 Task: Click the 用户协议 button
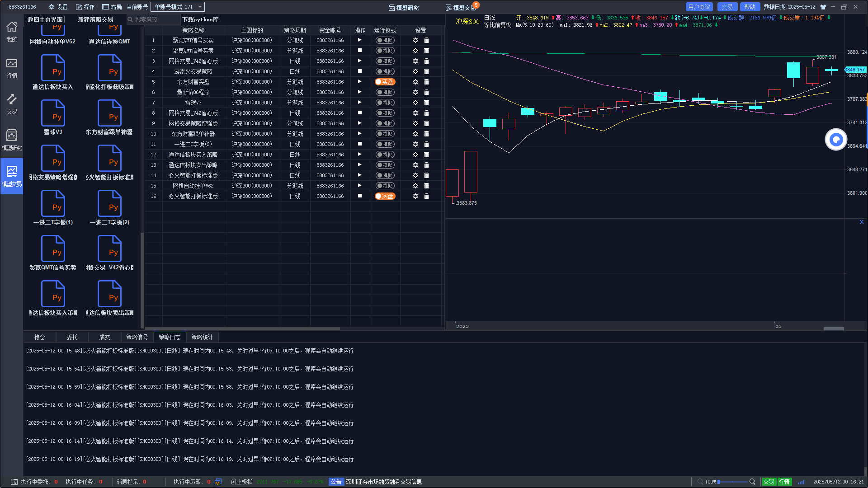coord(699,7)
